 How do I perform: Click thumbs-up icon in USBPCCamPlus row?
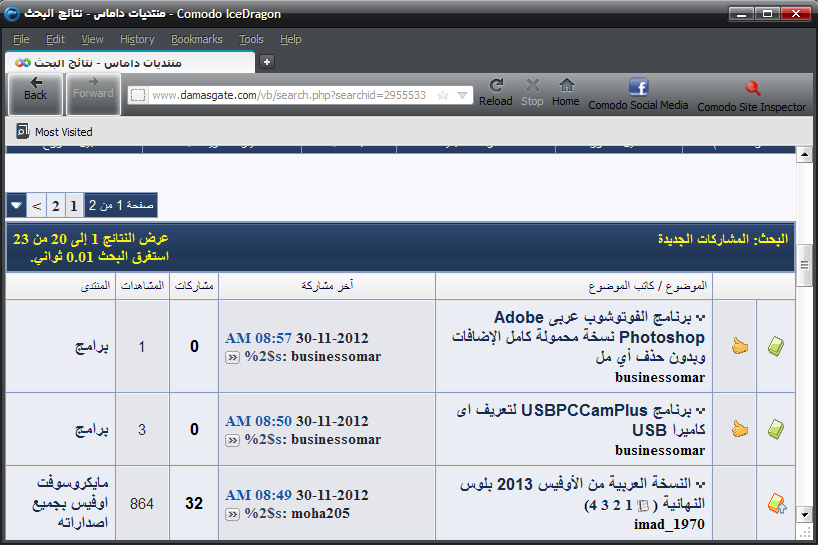click(739, 429)
